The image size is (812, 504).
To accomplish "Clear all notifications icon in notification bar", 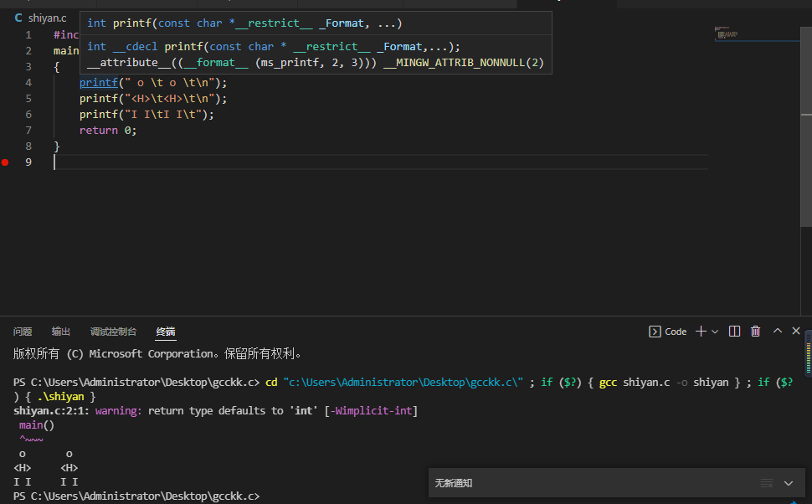I will tap(766, 483).
